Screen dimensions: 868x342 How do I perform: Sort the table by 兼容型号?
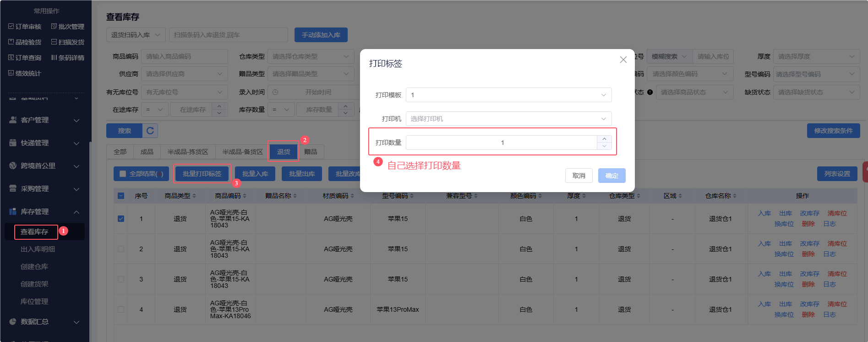(476, 196)
